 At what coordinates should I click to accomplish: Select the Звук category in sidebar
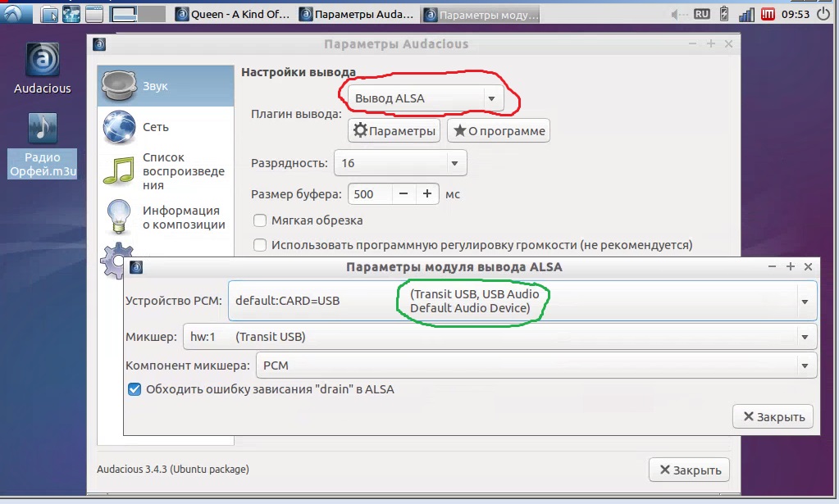pos(166,86)
